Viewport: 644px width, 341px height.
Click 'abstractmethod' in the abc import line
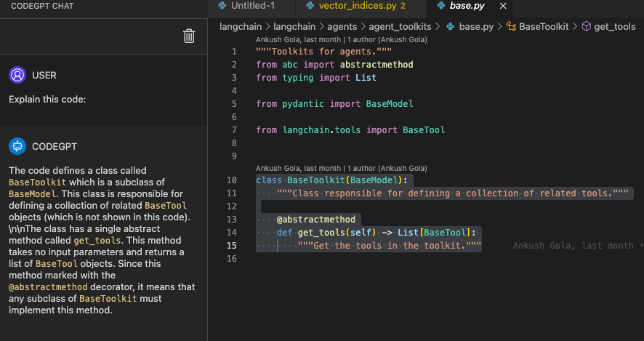(377, 65)
